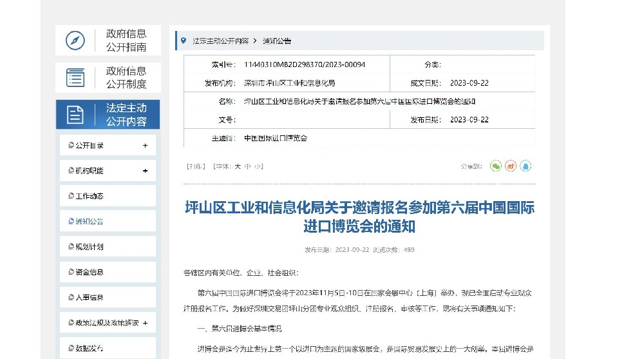
Task: Set font size to 小
Action: pos(258,166)
